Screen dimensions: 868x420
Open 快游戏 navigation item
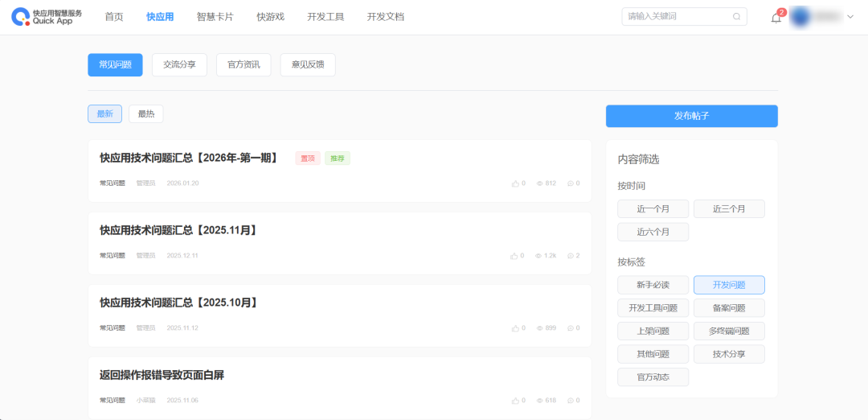[270, 17]
